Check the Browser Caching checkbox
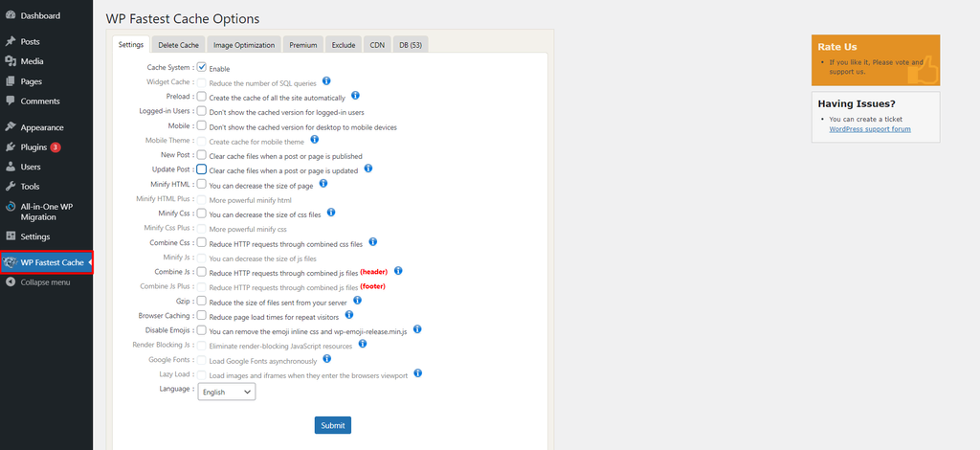 pyautogui.click(x=202, y=315)
